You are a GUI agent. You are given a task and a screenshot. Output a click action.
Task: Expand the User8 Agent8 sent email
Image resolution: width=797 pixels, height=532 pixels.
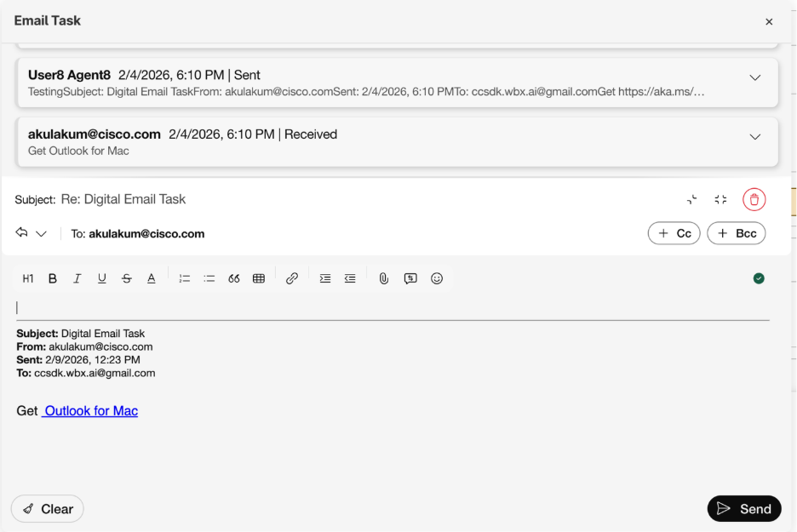click(754, 77)
